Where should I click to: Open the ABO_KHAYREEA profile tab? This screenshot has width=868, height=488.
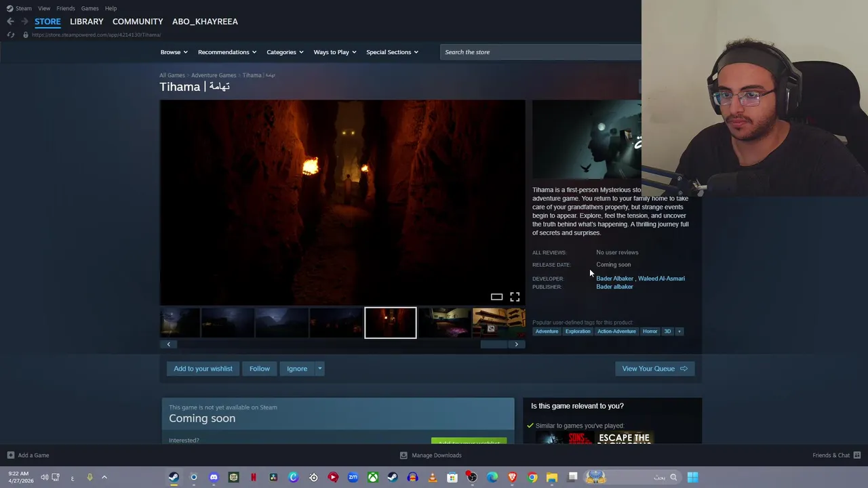(x=205, y=22)
